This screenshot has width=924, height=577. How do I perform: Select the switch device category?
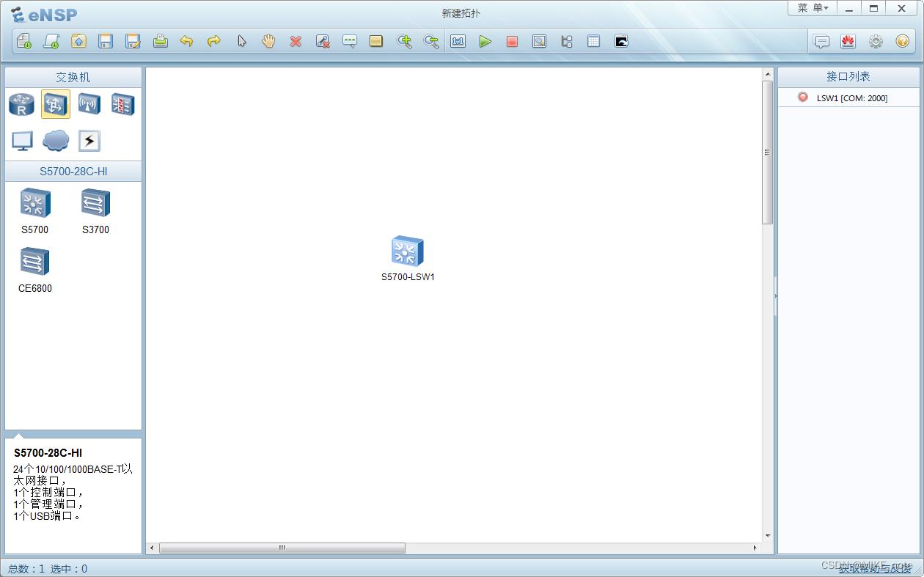56,104
